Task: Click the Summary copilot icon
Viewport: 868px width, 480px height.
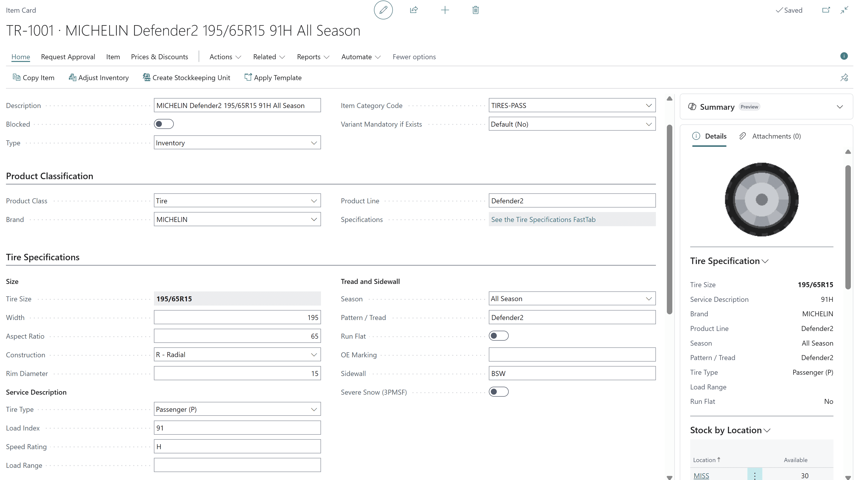Action: (692, 107)
